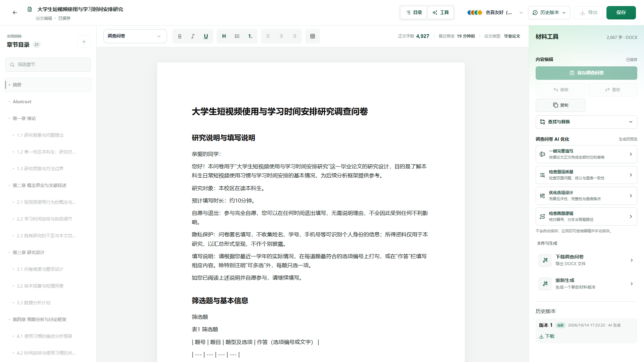The width and height of the screenshot is (644, 362).
Task: Align text to the right
Action: coord(294,36)
